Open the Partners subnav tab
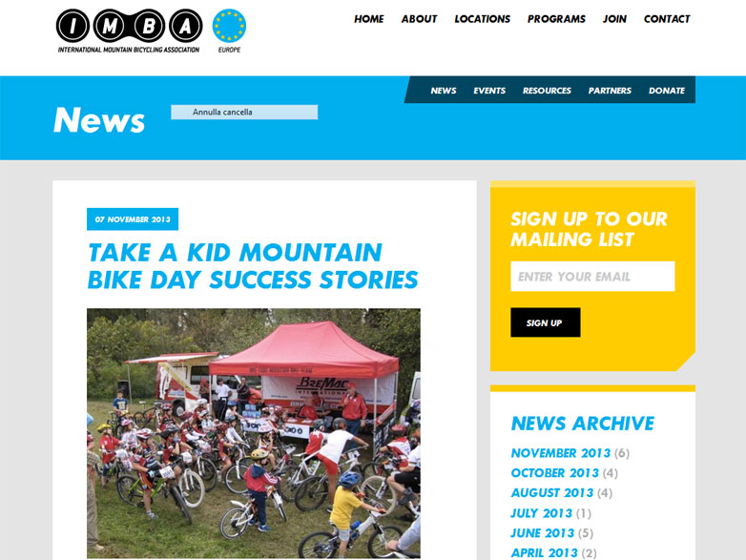746x560 pixels. coord(610,91)
